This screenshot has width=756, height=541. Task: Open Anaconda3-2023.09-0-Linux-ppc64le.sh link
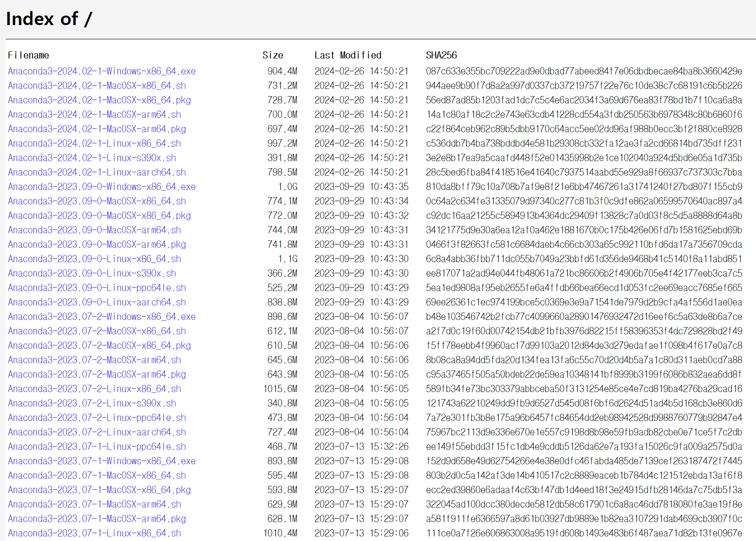point(97,288)
